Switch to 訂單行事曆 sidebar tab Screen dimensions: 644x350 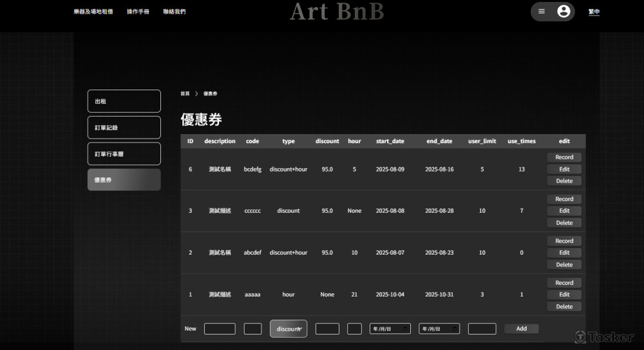point(124,154)
